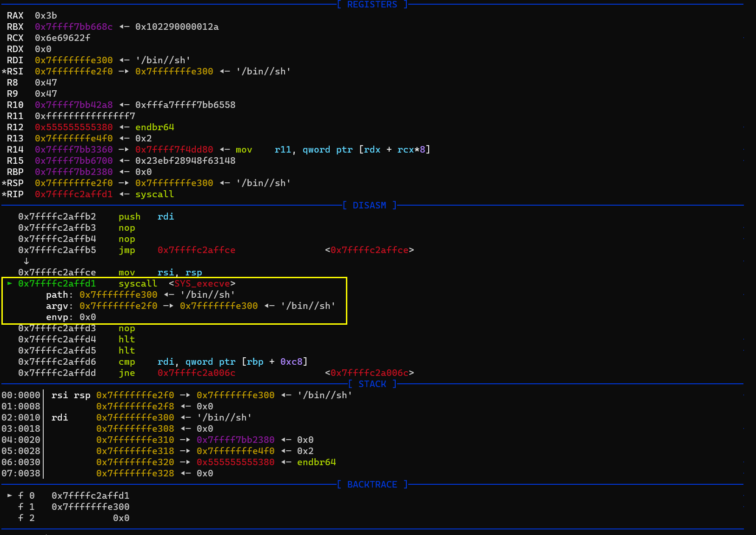The width and height of the screenshot is (756, 535).
Task: Click the green current-instruction arrow beside syscall
Action: coord(10,283)
